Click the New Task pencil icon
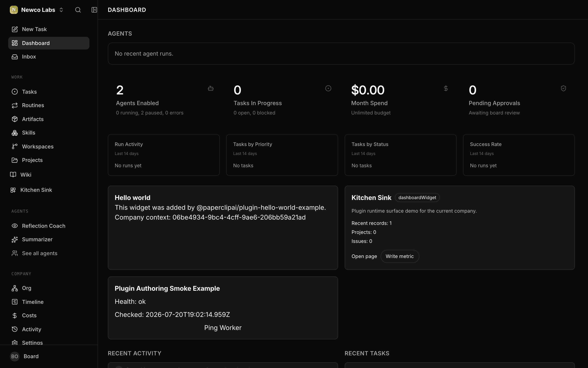This screenshot has height=368, width=588. 14,29
